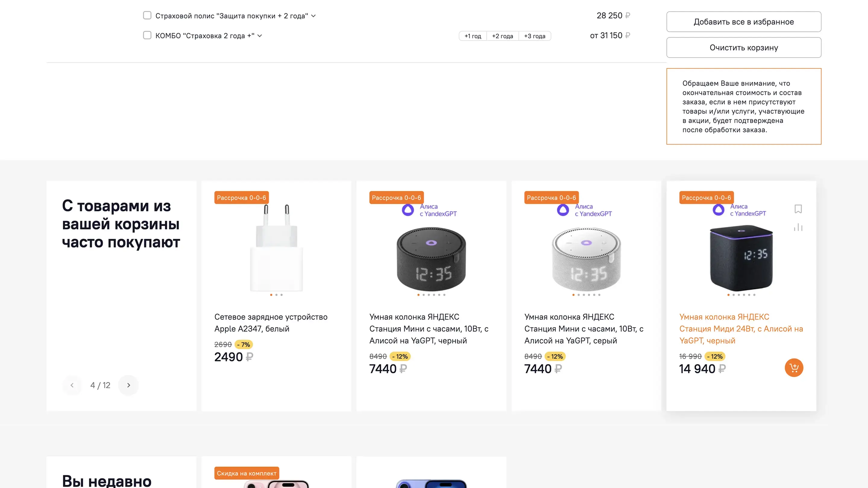Choose the +3 года insurance option
Image resolution: width=868 pixels, height=488 pixels.
[534, 36]
